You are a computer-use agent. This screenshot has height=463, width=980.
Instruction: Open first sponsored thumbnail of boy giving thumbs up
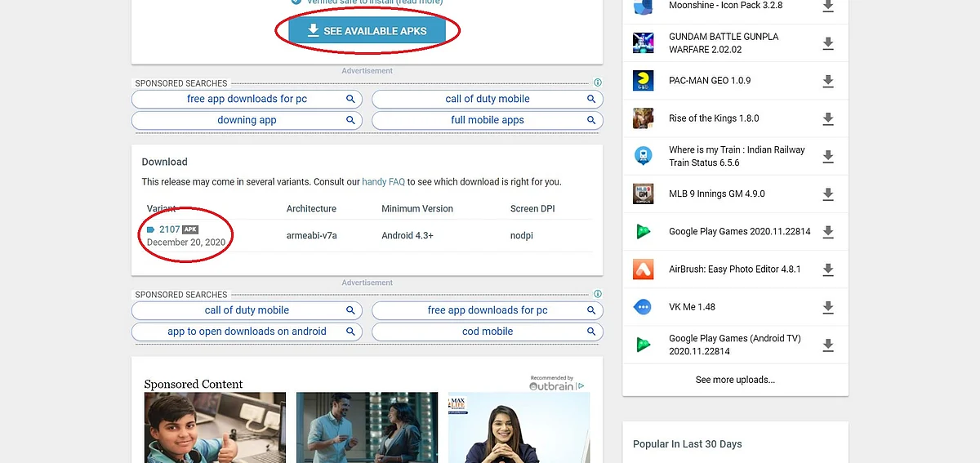pos(216,428)
